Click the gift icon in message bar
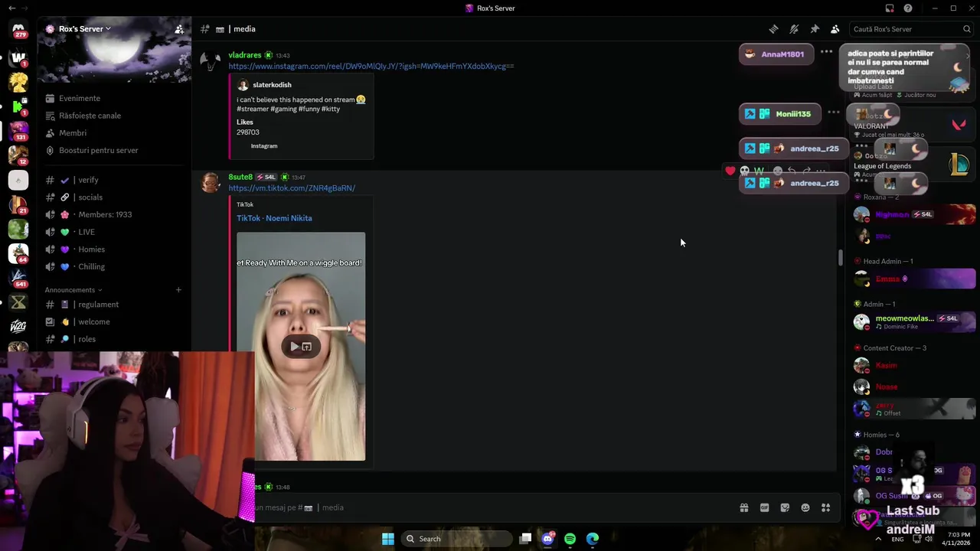 (x=743, y=507)
